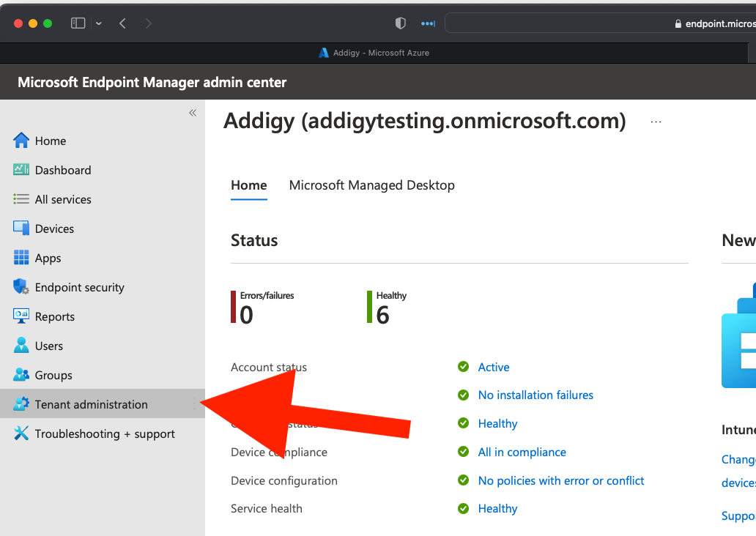Click the All services list icon
This screenshot has height=536, width=756.
tap(21, 199)
